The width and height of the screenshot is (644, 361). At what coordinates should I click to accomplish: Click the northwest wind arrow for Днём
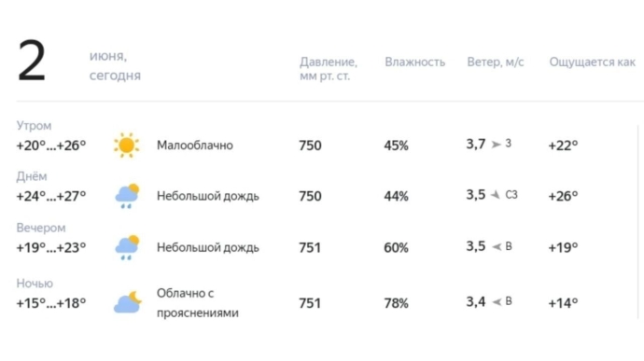496,195
